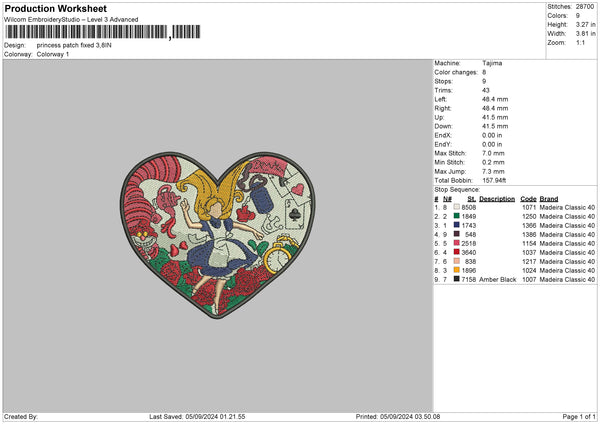
Task: Click the Madeira Classic 40 brand in row 1
Action: pyautogui.click(x=567, y=207)
